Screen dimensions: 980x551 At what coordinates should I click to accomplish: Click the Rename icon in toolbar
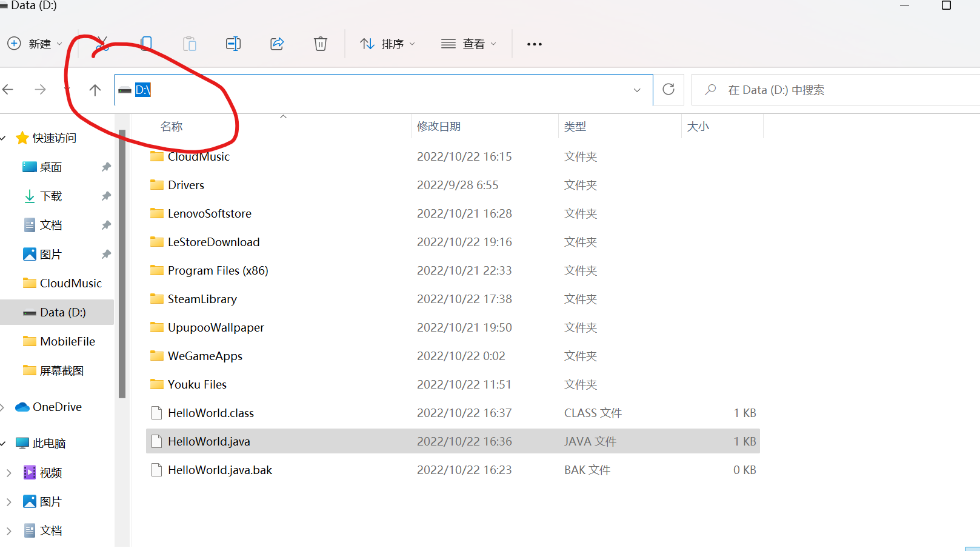(x=233, y=44)
